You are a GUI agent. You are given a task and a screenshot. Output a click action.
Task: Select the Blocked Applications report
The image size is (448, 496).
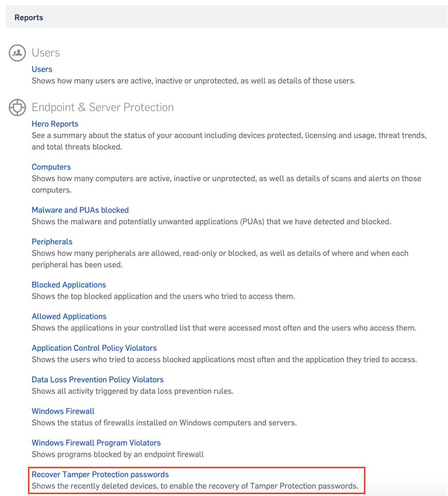pos(69,285)
